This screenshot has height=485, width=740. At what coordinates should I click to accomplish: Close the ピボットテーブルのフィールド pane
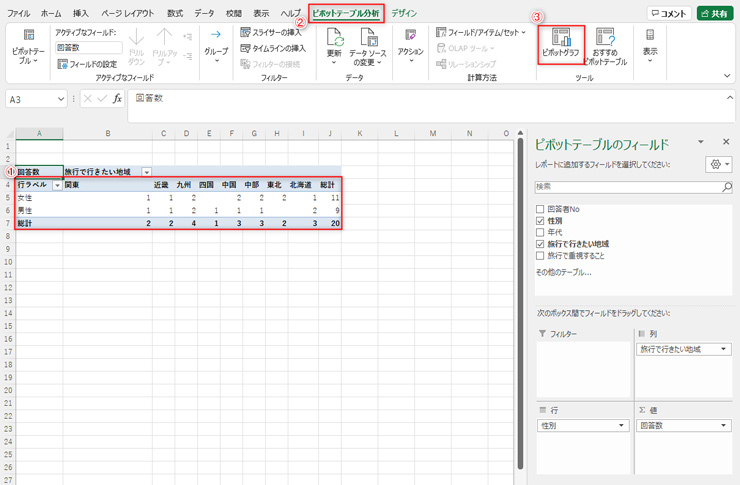[725, 143]
